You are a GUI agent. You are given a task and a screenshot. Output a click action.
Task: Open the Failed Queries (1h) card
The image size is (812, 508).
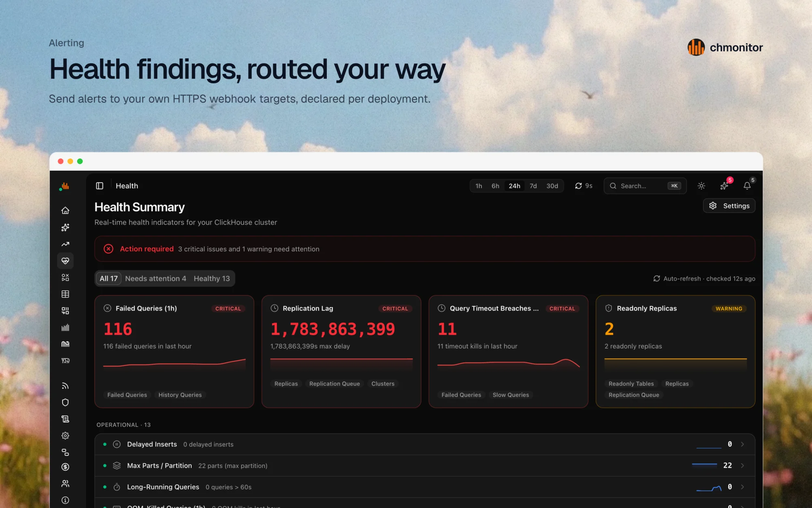(x=174, y=352)
